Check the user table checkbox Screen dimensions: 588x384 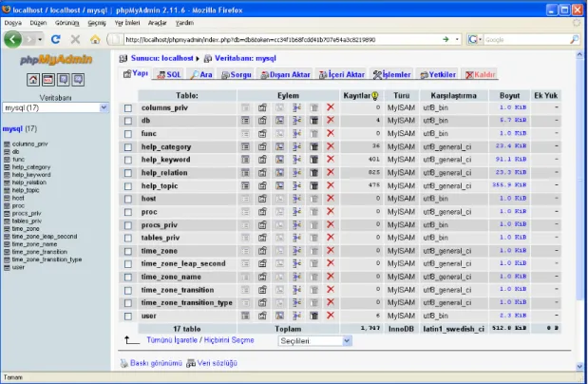128,317
